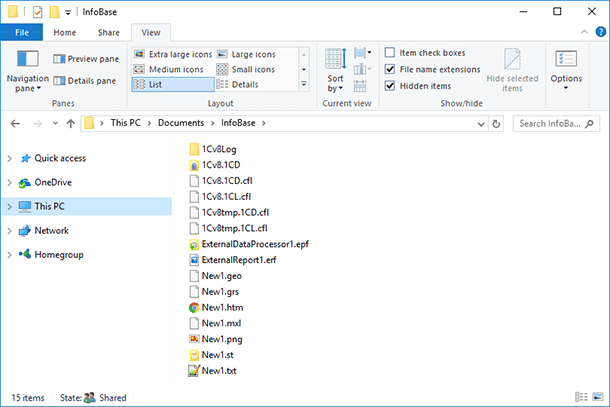Screen dimensions: 610x407
Task: Switch to the Share tab
Action: pos(109,32)
